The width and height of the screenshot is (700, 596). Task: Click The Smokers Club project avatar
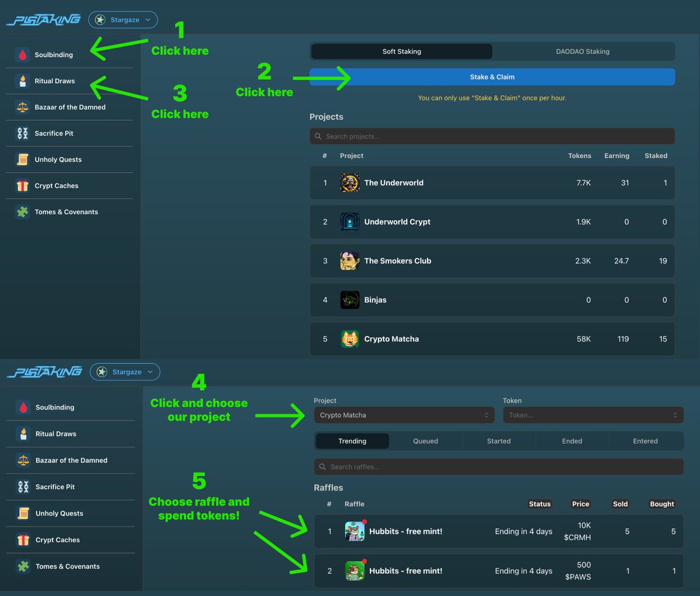tap(350, 261)
